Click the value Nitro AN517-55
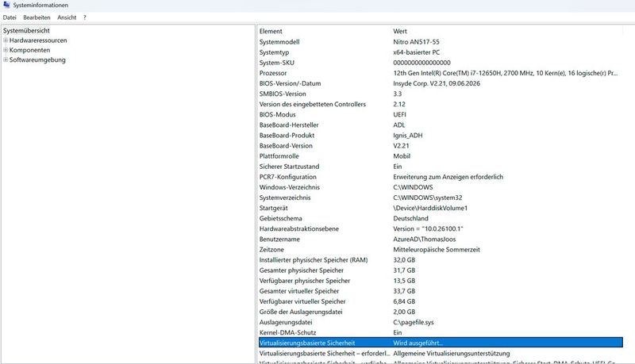Viewport: 635px width, 364px height. [x=416, y=42]
